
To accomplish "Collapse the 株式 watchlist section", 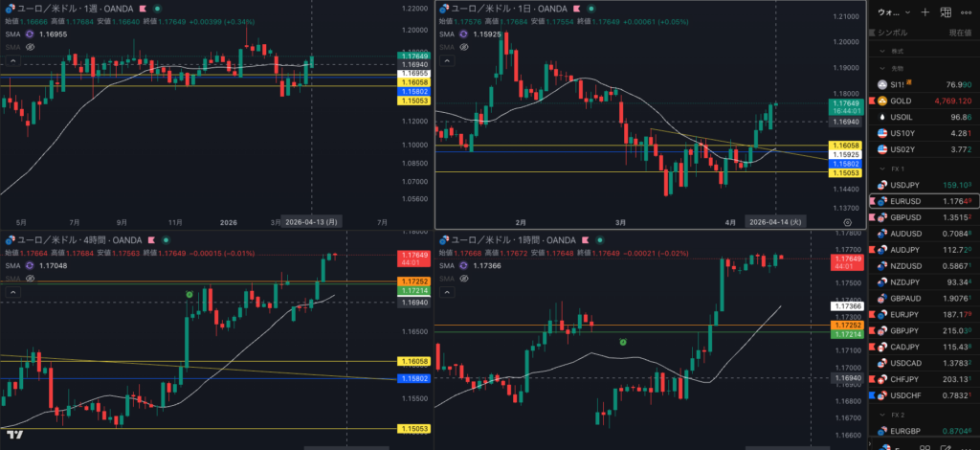I will coord(882,52).
